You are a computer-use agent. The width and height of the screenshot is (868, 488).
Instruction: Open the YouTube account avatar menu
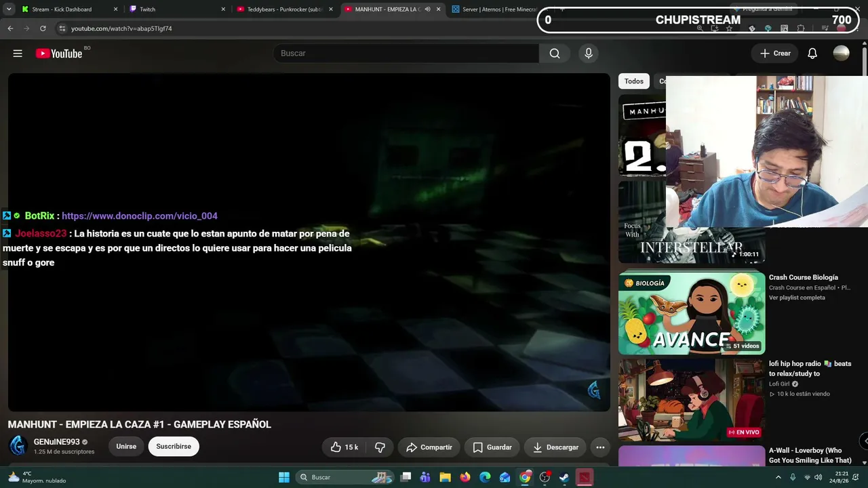click(842, 54)
